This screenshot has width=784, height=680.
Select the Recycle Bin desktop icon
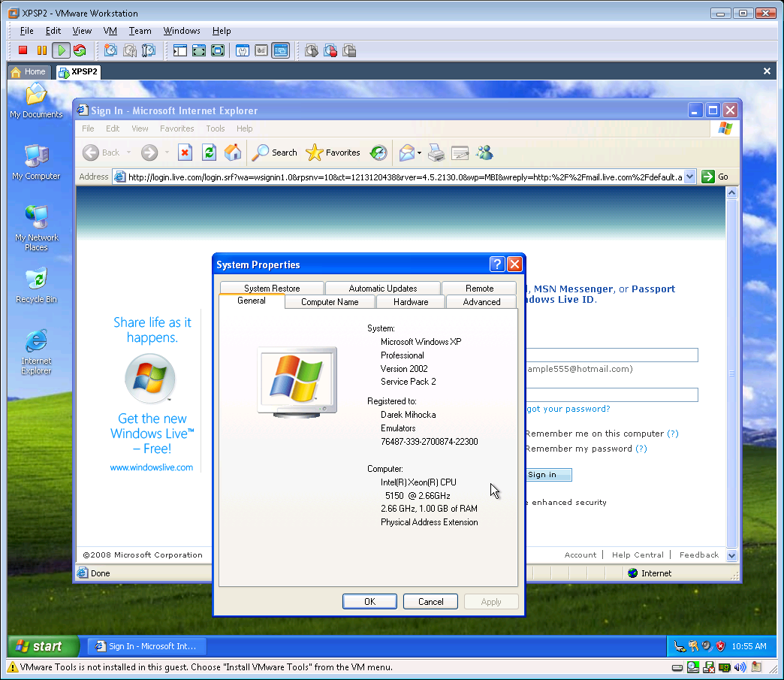(x=36, y=286)
